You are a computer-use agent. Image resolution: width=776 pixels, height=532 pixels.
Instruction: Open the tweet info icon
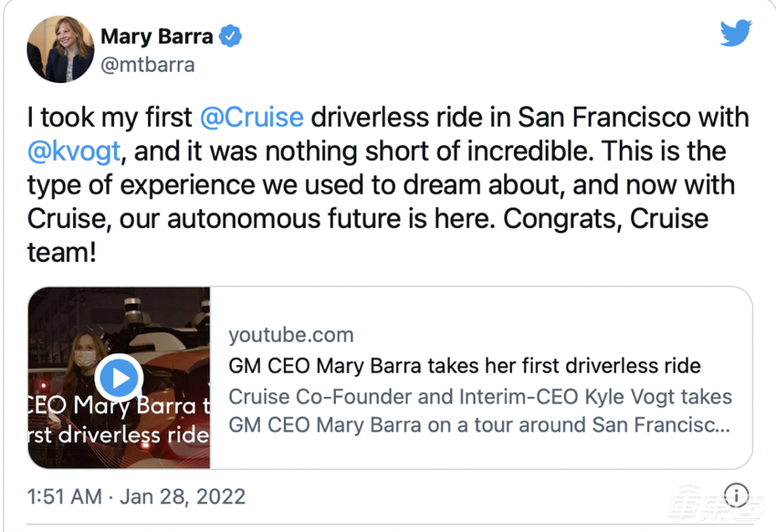coord(737,495)
